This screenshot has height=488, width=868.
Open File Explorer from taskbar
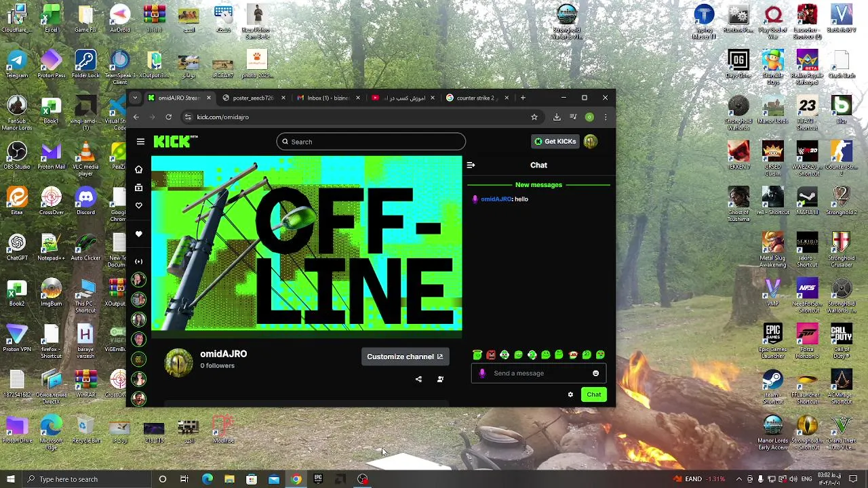pyautogui.click(x=229, y=479)
